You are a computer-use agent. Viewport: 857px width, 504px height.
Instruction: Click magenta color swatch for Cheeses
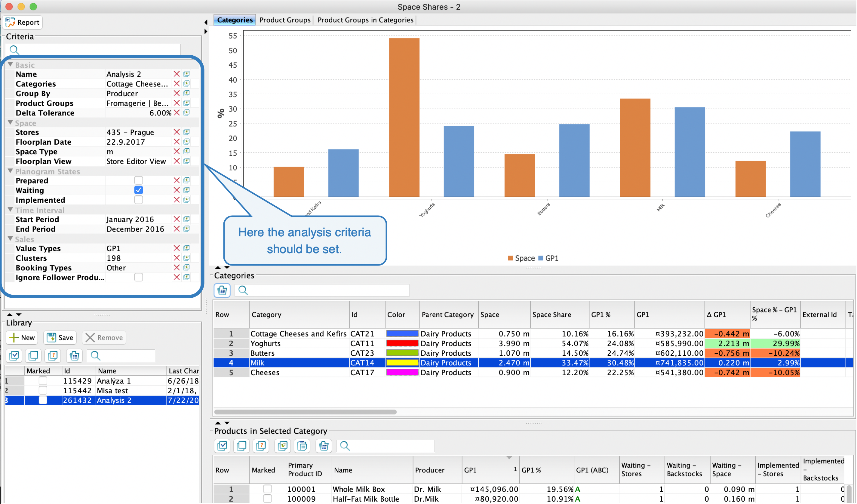[x=402, y=373]
